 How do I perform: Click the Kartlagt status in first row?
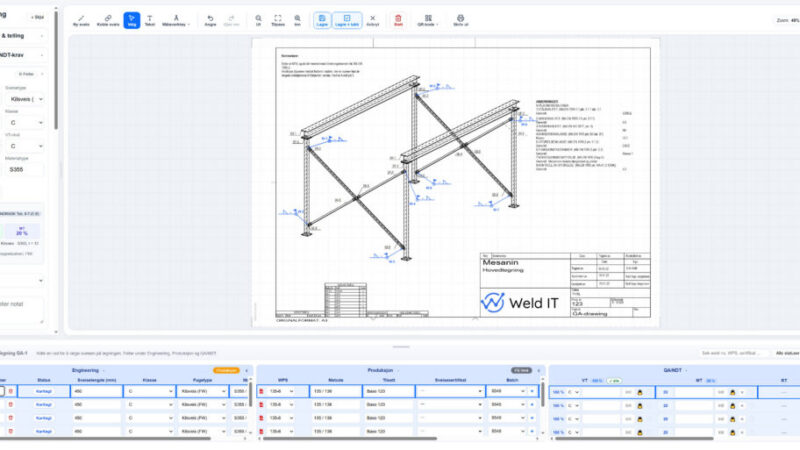pyautogui.click(x=44, y=391)
